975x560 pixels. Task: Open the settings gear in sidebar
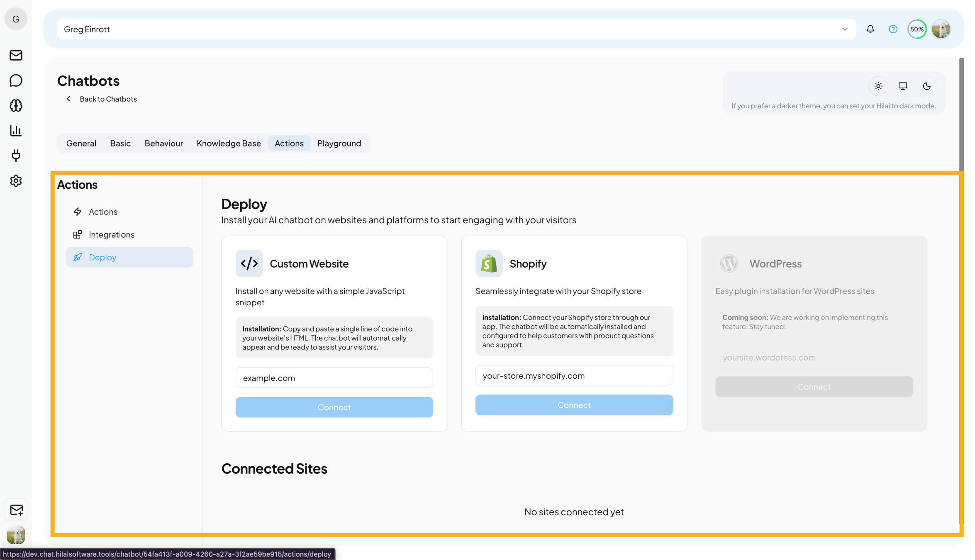[16, 181]
